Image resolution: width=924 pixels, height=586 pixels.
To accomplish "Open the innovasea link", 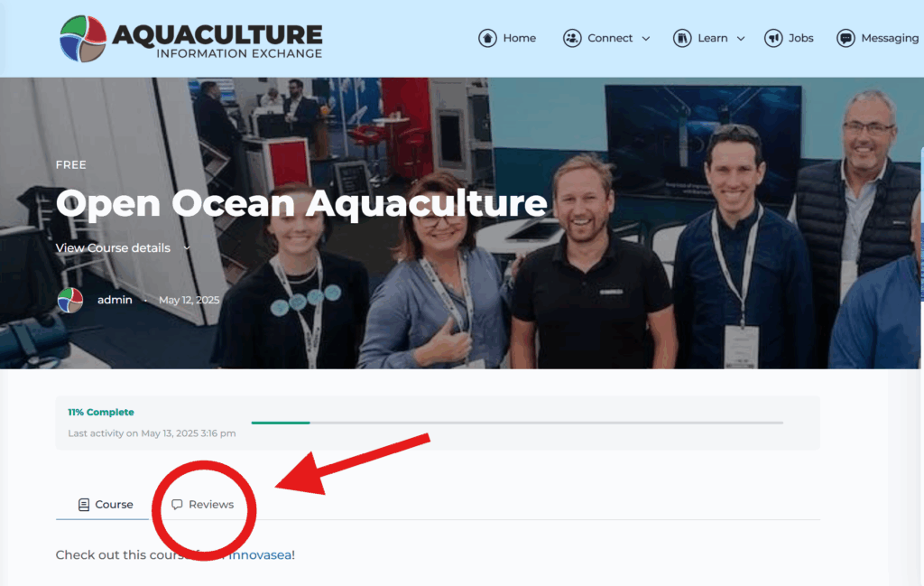I will pyautogui.click(x=260, y=554).
